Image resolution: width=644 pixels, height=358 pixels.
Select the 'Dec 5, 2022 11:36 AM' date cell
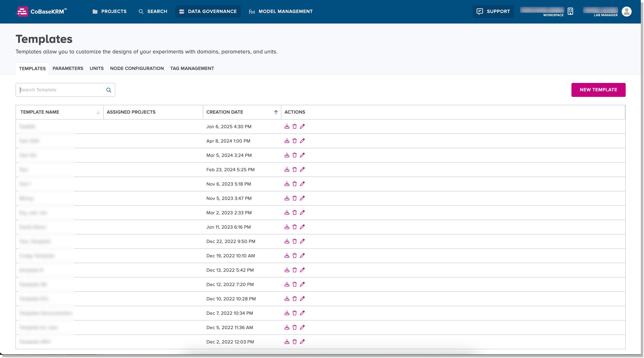pyautogui.click(x=230, y=328)
